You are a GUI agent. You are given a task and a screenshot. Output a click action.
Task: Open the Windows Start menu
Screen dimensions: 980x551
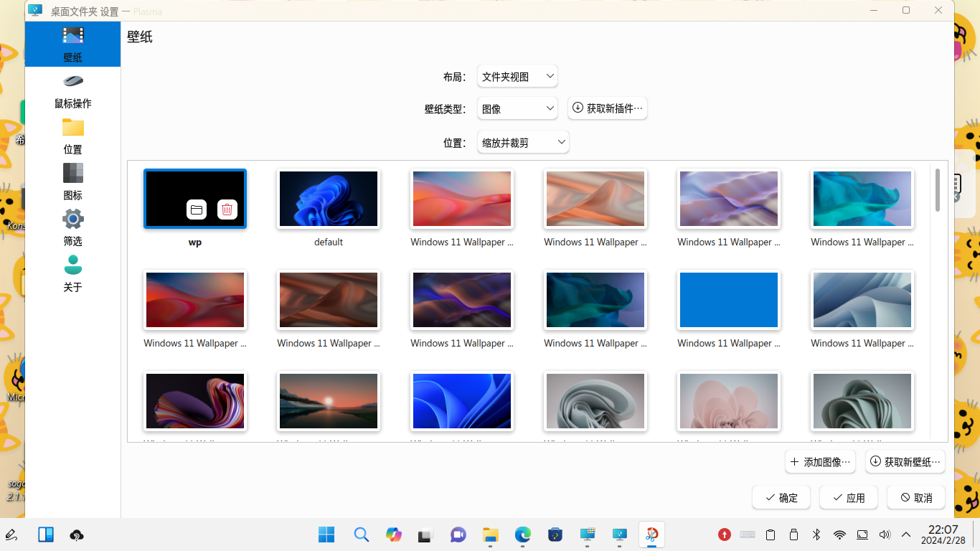point(326,534)
